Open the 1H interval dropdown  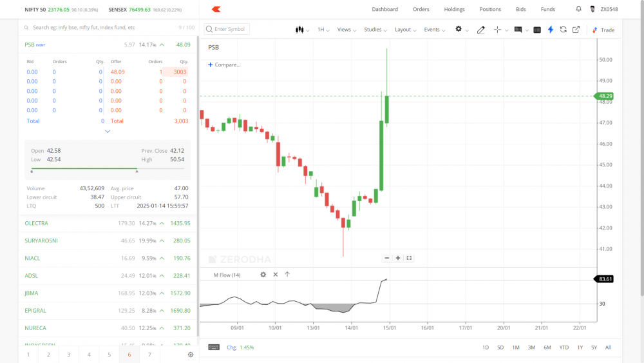(x=323, y=30)
